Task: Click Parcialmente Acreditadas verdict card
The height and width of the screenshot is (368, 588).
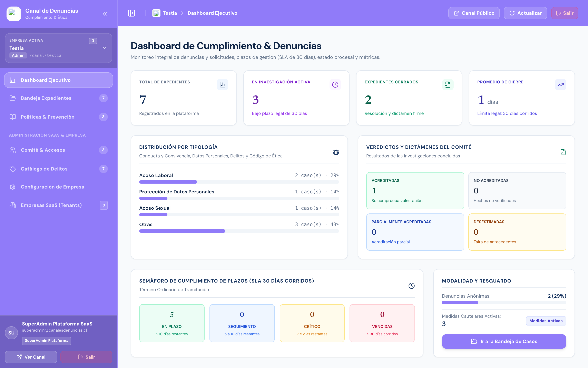Action: coord(415,232)
